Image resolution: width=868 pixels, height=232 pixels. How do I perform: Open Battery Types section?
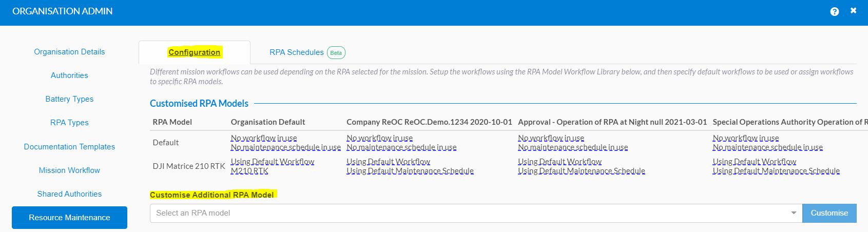click(x=69, y=99)
